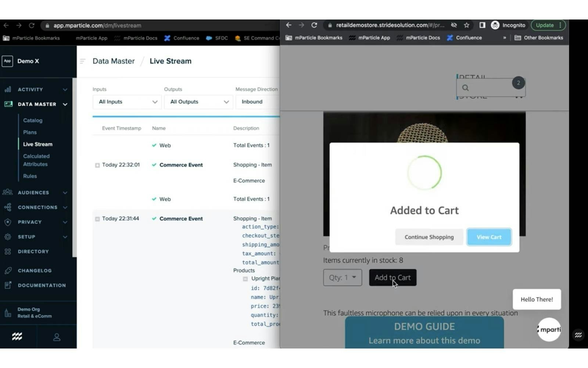Viewport: 588px width, 368px height.
Task: Click the Activity bar-chart icon in sidebar
Action: [8, 89]
